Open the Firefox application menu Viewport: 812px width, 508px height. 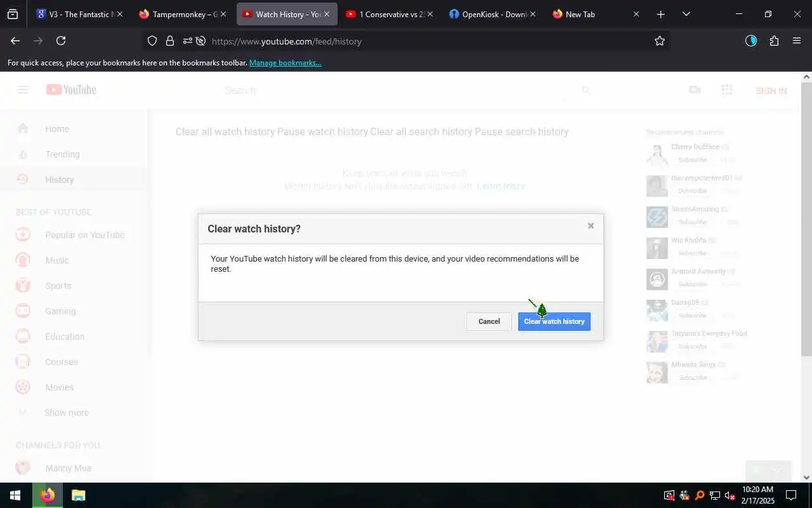tap(797, 41)
